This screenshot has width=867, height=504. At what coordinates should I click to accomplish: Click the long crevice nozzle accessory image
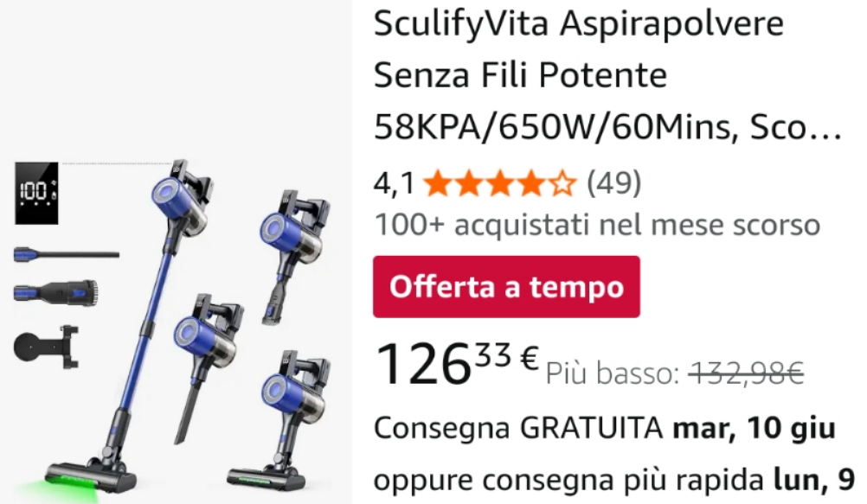coord(67,255)
